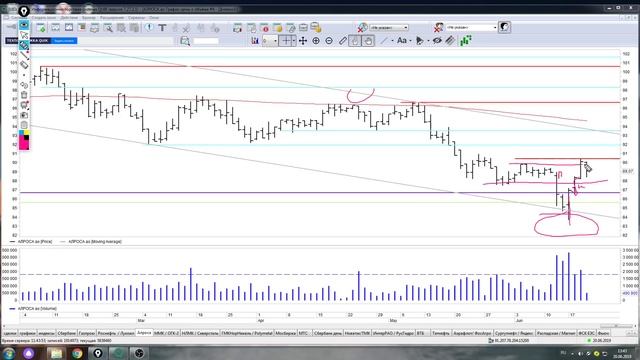Screen dimensions: 640x360
Task: Open the arrow marker tool dropdown
Action: [428, 41]
